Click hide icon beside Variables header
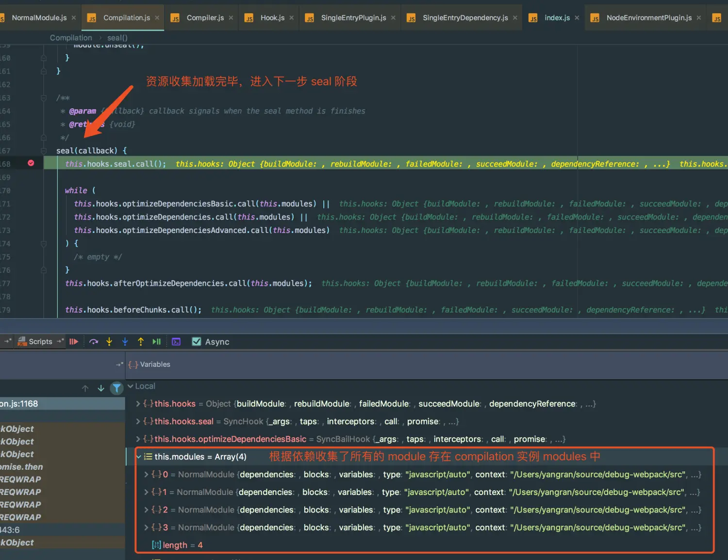Image resolution: width=728 pixels, height=560 pixels. 119,364
